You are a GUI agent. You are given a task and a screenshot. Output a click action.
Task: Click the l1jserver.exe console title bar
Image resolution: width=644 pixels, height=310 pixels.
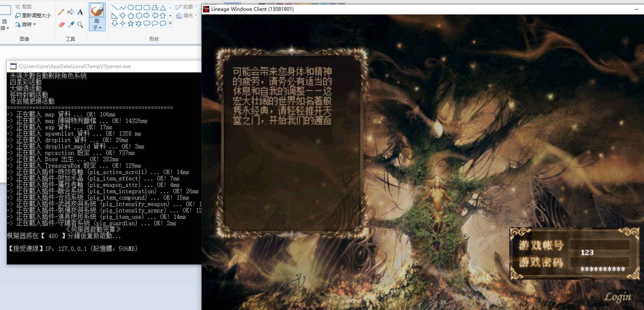click(x=104, y=66)
